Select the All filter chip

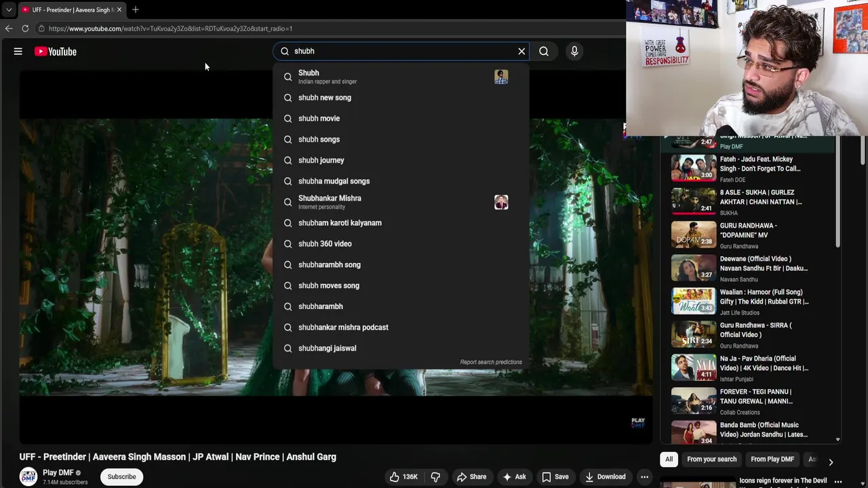[669, 459]
